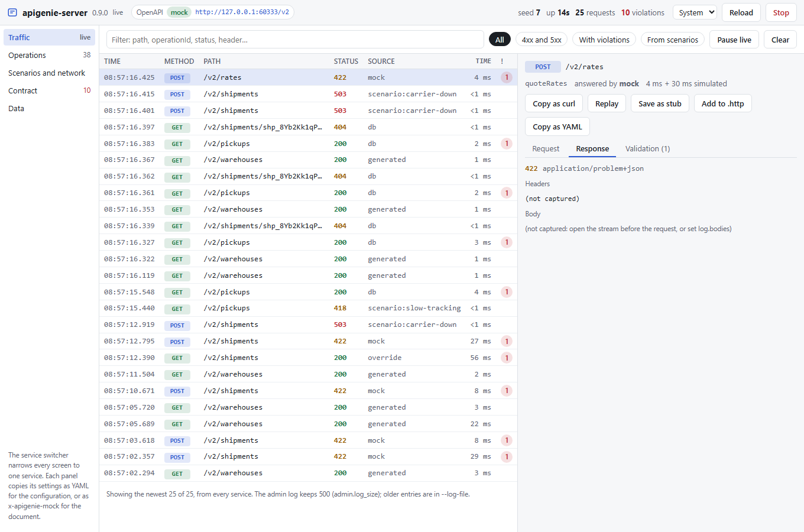Select the 08:57:15.440 pickups 418 row
Viewport: 804px width, 532px height.
308,308
